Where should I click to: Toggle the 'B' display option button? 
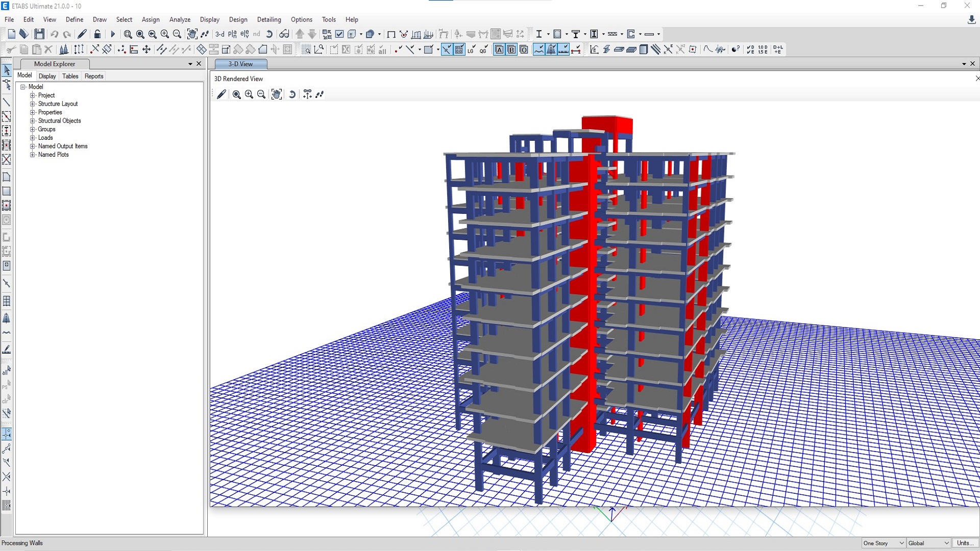tap(511, 49)
